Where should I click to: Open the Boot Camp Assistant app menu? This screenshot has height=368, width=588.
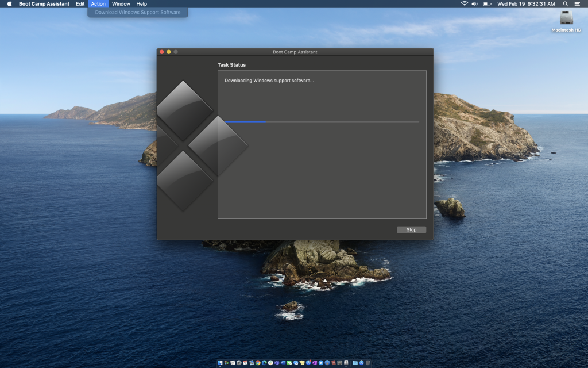click(x=44, y=4)
